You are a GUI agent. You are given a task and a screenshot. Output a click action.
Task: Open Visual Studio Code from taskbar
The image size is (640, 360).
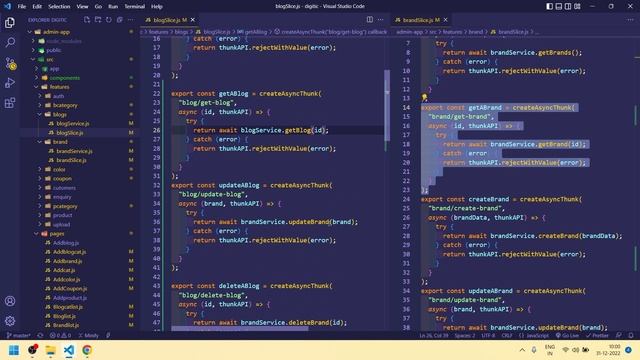click(69, 350)
